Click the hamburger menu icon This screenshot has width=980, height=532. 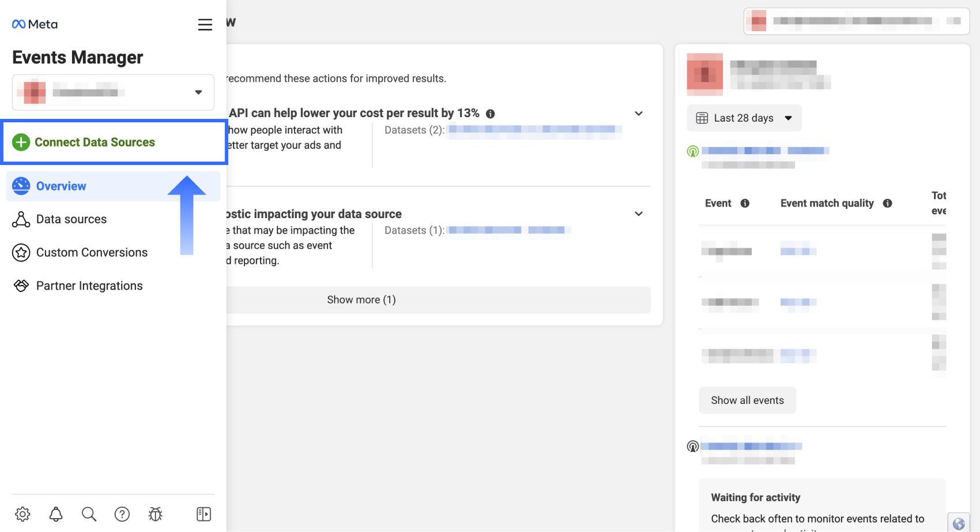tap(205, 25)
